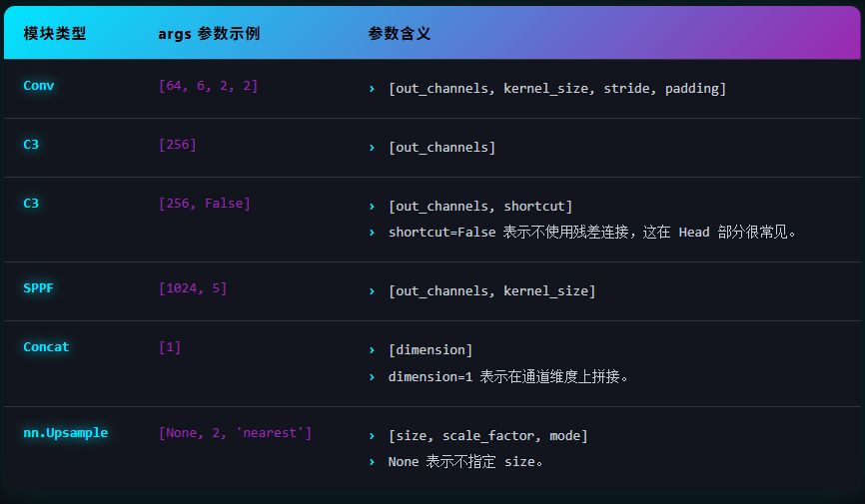Click the [dimension] description text
865x504 pixels.
tap(431, 350)
